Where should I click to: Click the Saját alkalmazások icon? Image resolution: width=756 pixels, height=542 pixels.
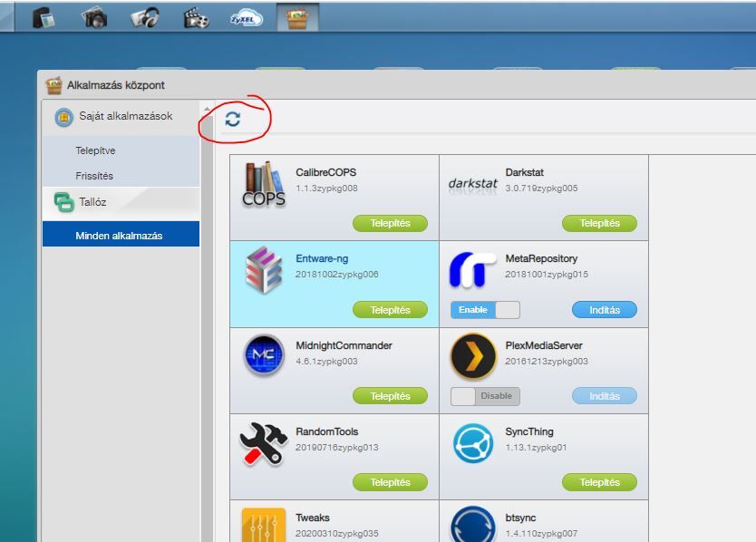(63, 117)
